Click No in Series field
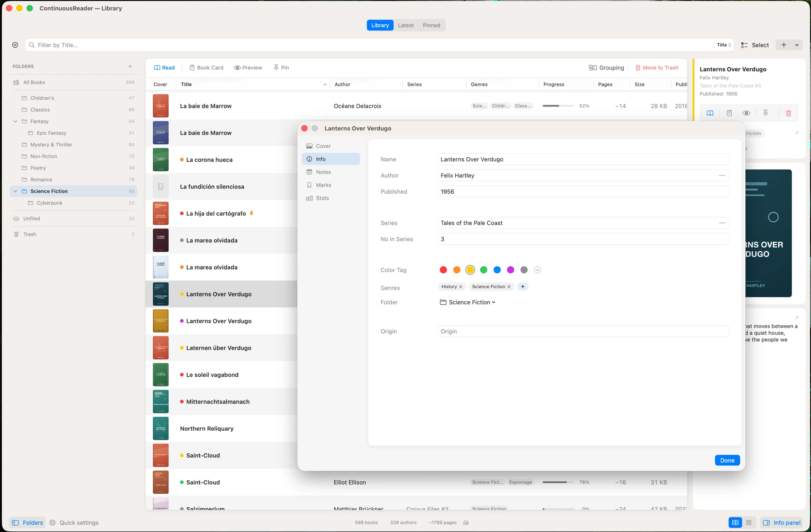811x532 pixels. pyautogui.click(x=584, y=239)
